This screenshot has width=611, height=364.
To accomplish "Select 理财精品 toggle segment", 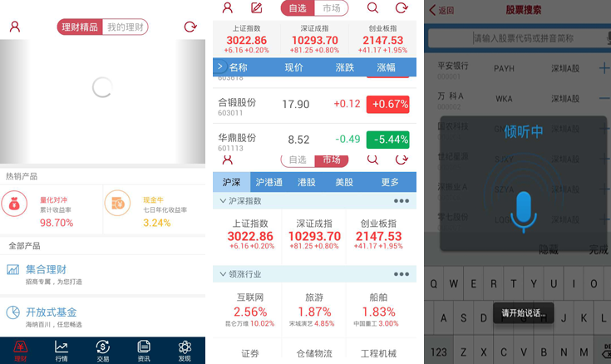I will pos(80,27).
